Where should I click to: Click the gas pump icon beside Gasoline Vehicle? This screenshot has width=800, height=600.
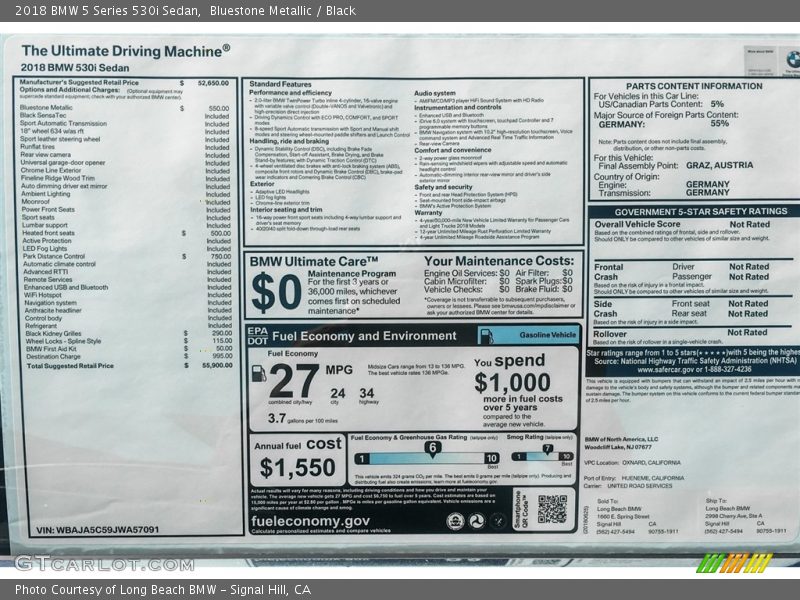pos(487,336)
